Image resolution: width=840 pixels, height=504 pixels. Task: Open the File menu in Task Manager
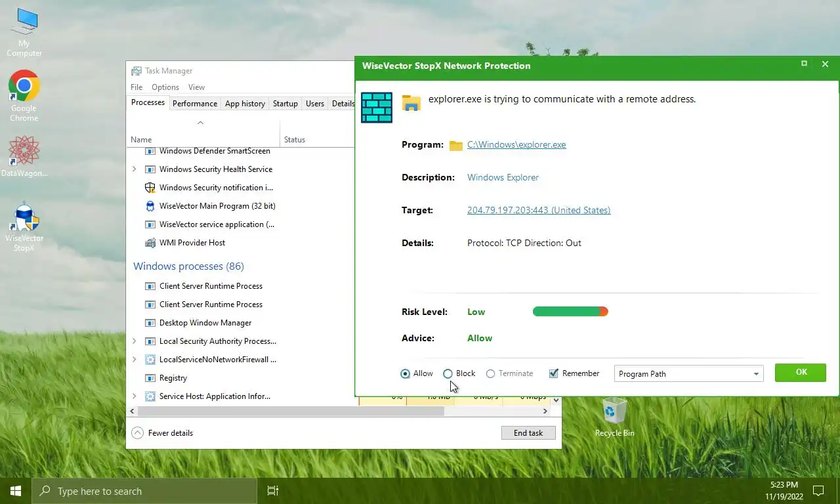coord(136,87)
